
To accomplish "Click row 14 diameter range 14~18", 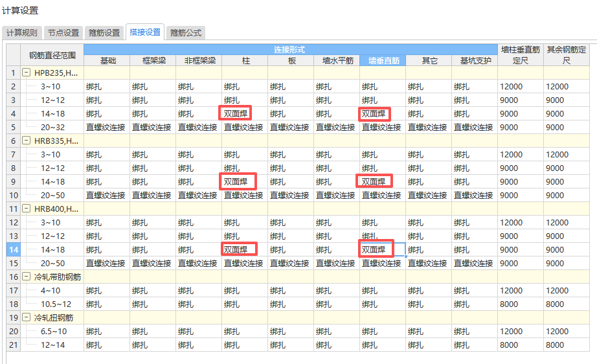I will click(52, 249).
